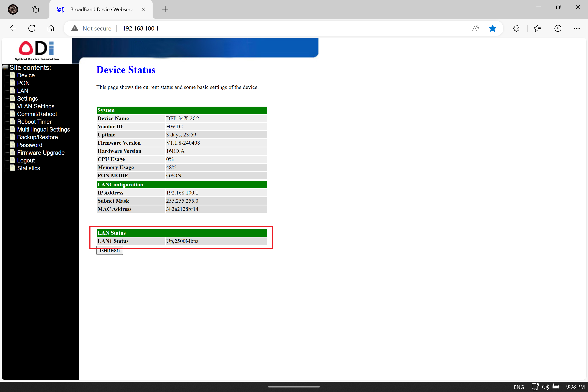Open the extensions puzzle icon
588x392 pixels.
[x=516, y=28]
